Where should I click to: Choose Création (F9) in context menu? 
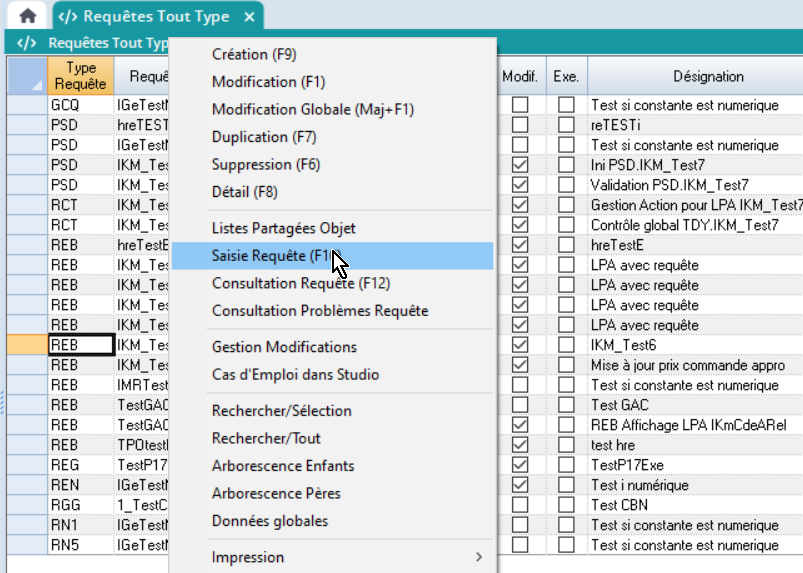254,54
